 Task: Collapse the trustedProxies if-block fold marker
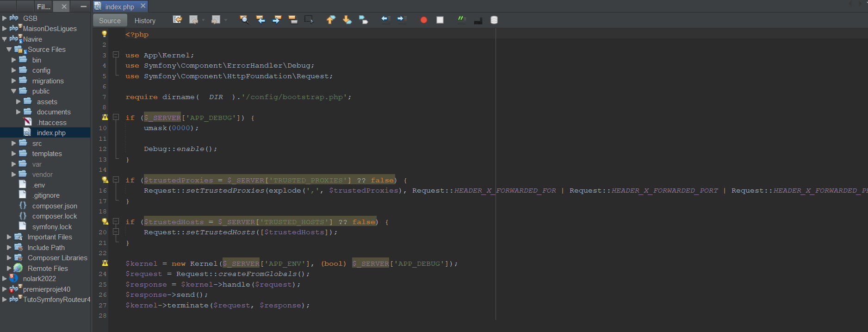coord(116,180)
